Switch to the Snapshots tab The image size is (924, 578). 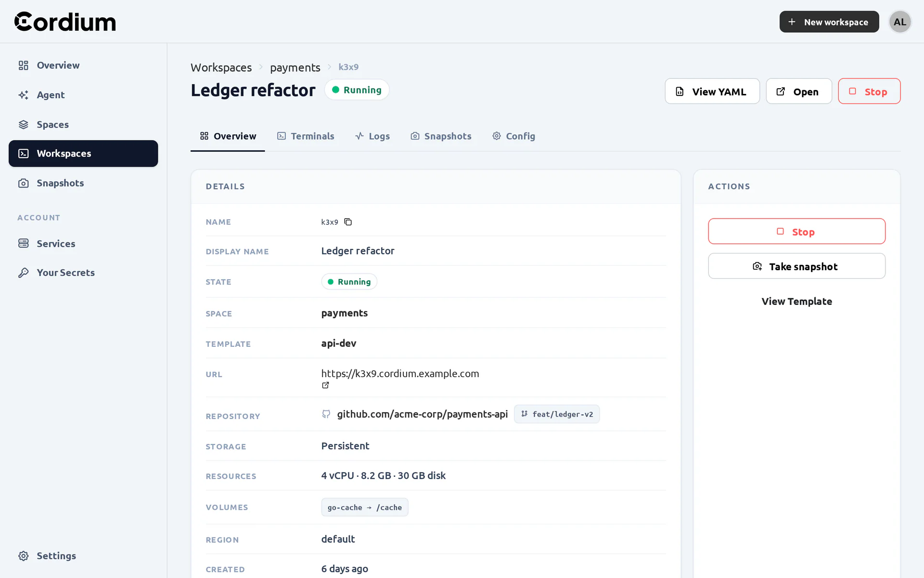pyautogui.click(x=441, y=136)
